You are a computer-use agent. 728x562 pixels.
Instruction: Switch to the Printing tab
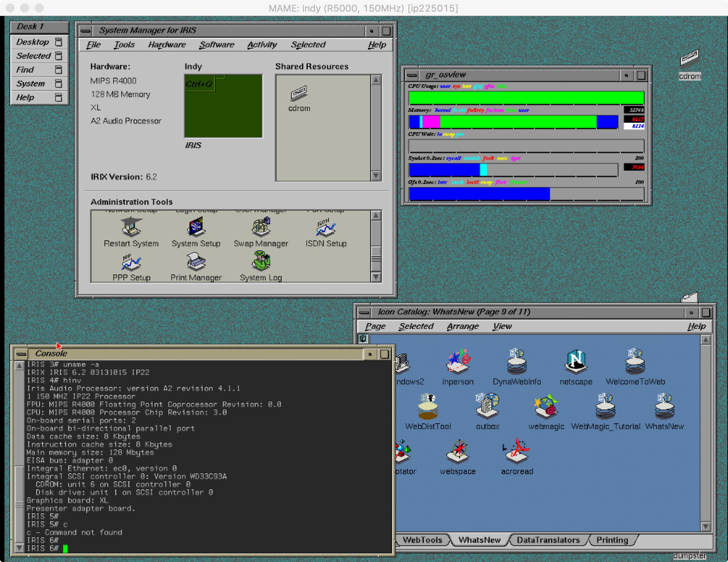pos(612,540)
